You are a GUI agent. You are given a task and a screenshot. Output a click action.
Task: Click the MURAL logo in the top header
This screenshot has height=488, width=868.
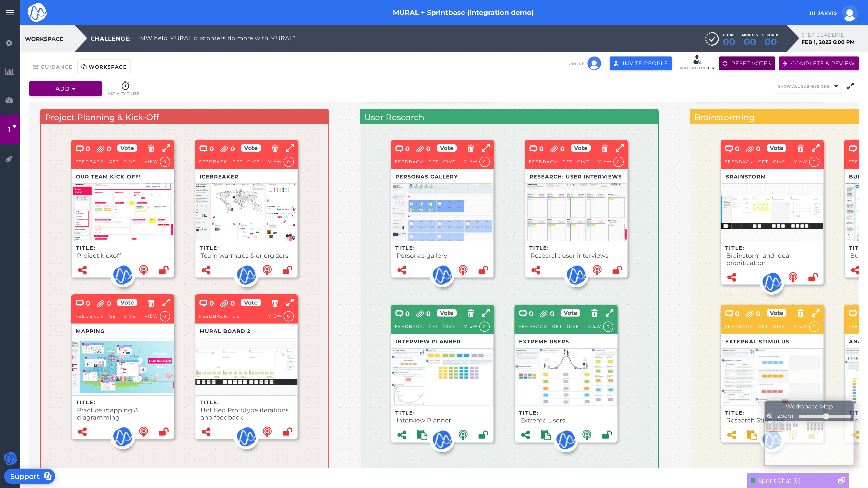(x=37, y=13)
